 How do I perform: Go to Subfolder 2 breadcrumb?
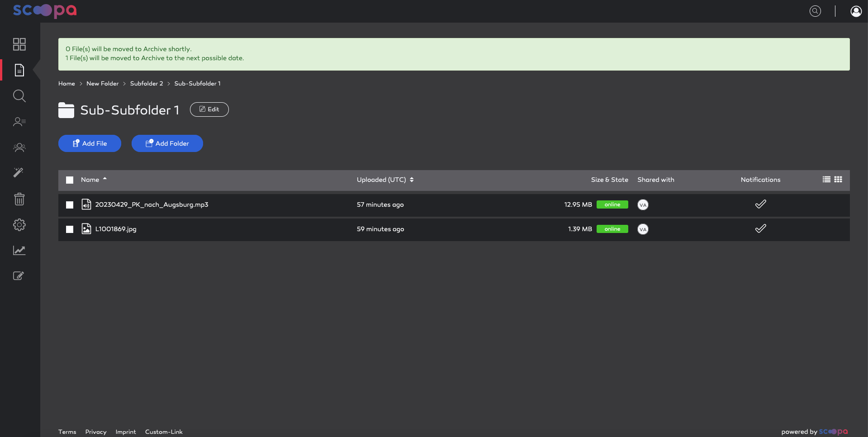click(147, 84)
